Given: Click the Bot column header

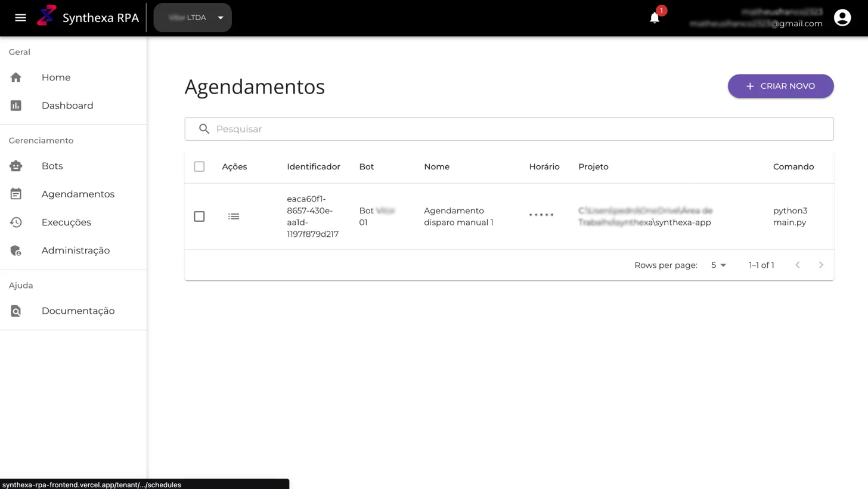Looking at the screenshot, I should pos(367,166).
